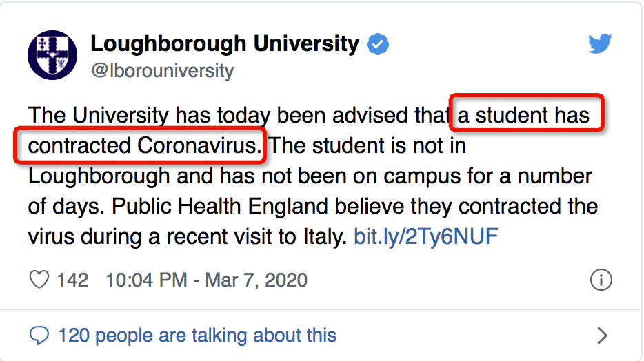Viewport: 644px width, 361px height.
Task: Open the 10:04 PM - Mar 7, 2020 timestamp
Action: click(207, 280)
